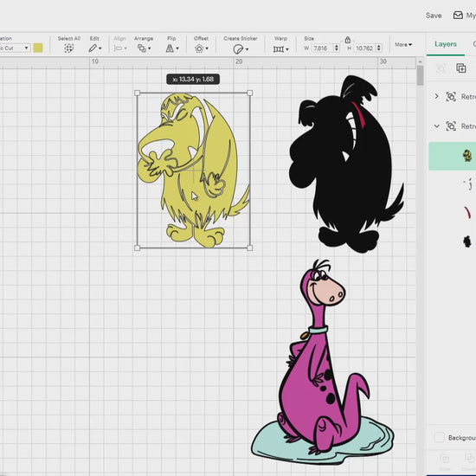This screenshot has width=476, height=476.
Task: Click the canvas scroll-up arrow
Action: pyautogui.click(x=420, y=61)
